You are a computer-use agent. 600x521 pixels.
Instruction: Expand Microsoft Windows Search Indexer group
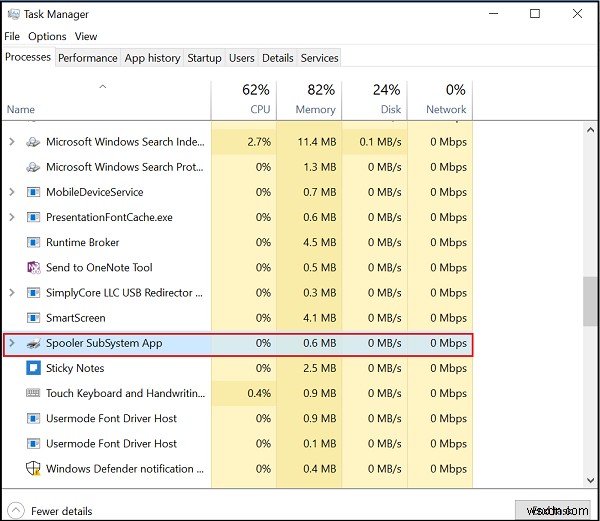point(12,142)
